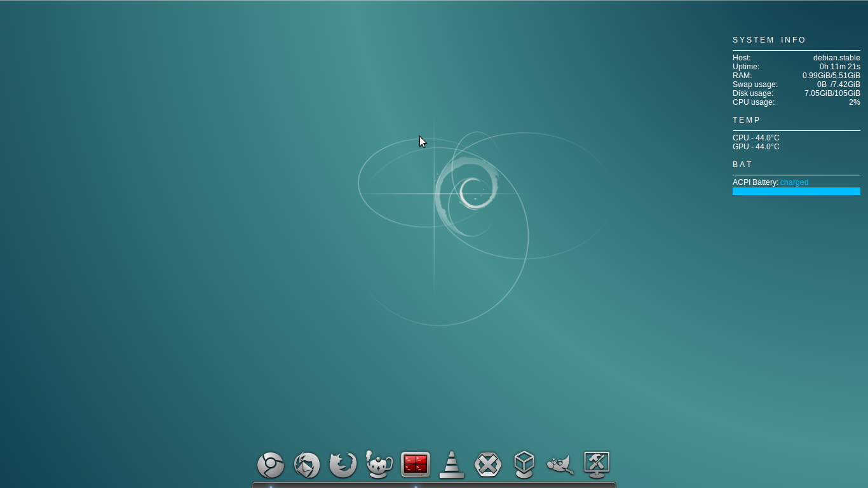Click the Swap usage value "0B /7.42GiB"
This screenshot has height=488, width=868.
839,85
